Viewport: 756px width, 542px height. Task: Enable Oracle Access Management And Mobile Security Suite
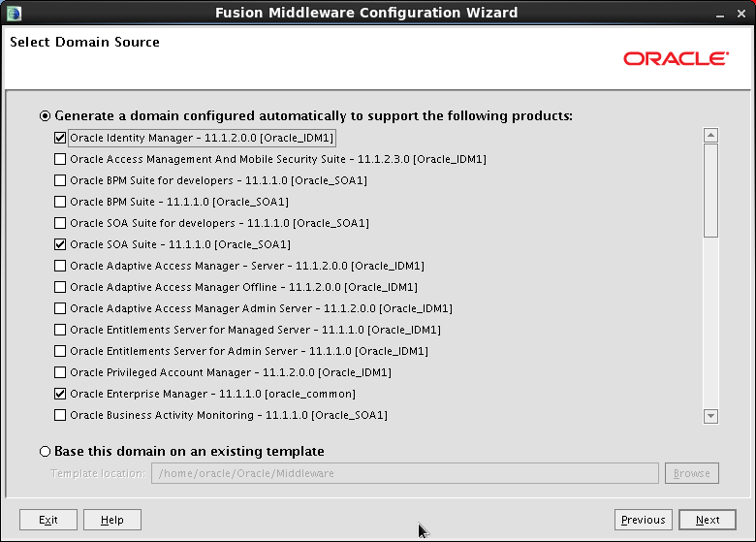click(61, 159)
